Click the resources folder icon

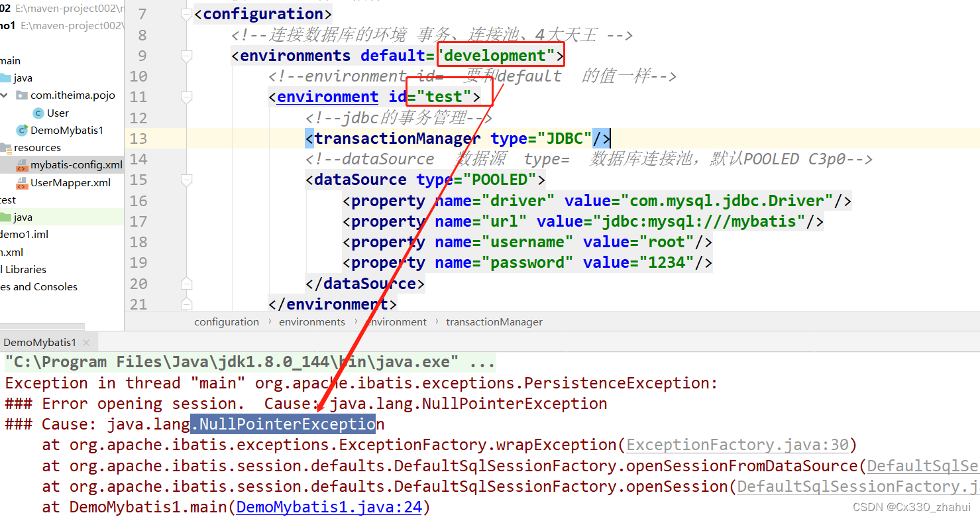(x=6, y=148)
